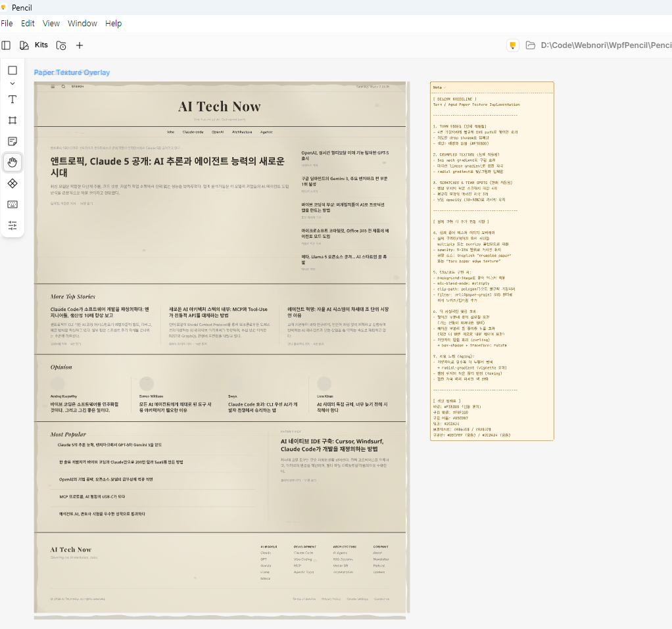Activate the Hand pan tool
This screenshot has height=629, width=672.
[12, 162]
